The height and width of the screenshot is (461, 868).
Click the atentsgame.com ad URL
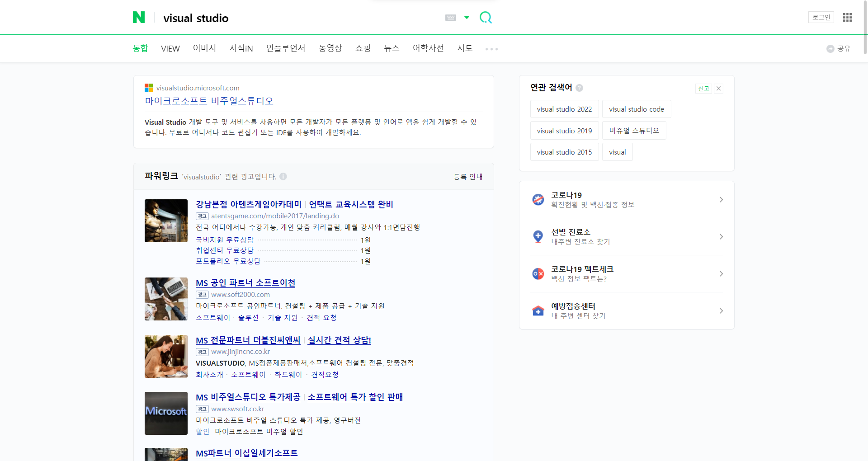(275, 216)
